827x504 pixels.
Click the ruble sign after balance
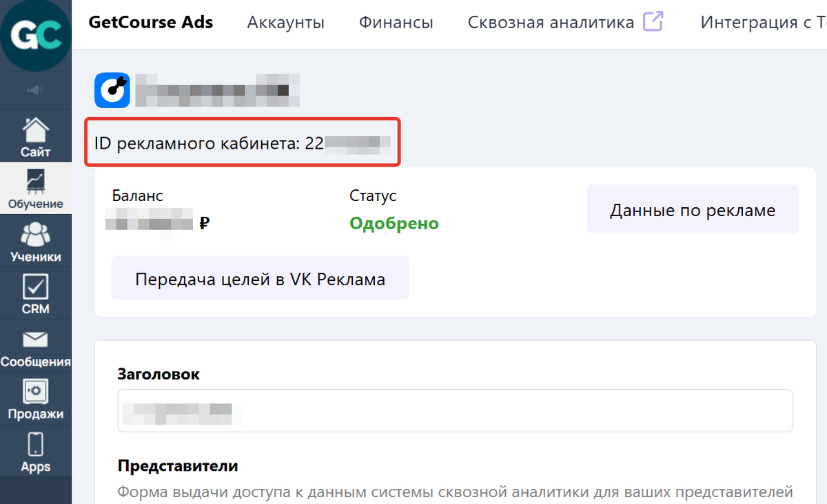click(x=204, y=223)
